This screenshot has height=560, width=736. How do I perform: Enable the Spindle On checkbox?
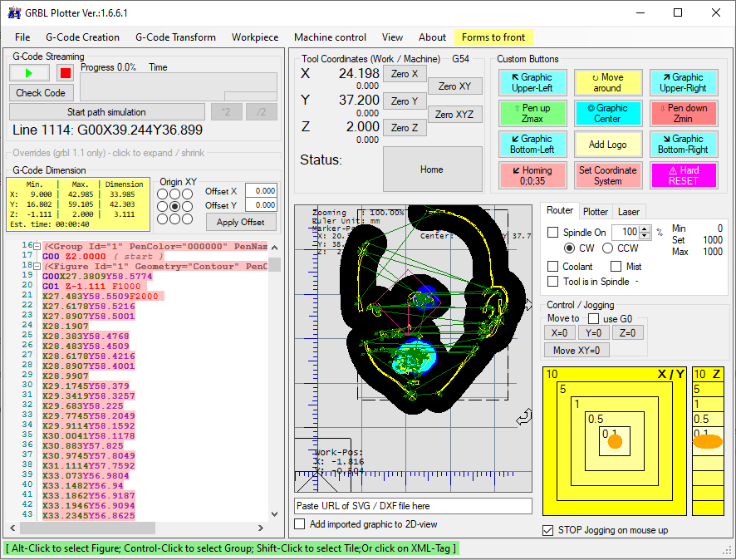(553, 233)
